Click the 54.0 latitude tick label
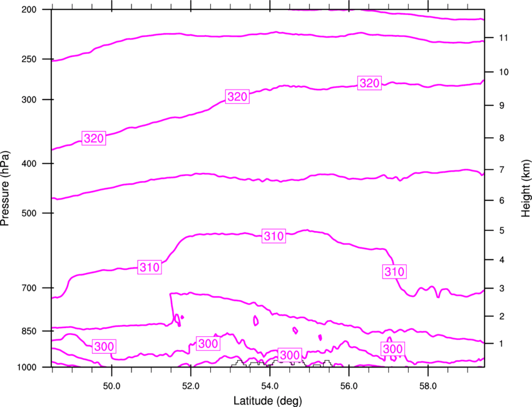This screenshot has height=407, width=532. point(270,386)
